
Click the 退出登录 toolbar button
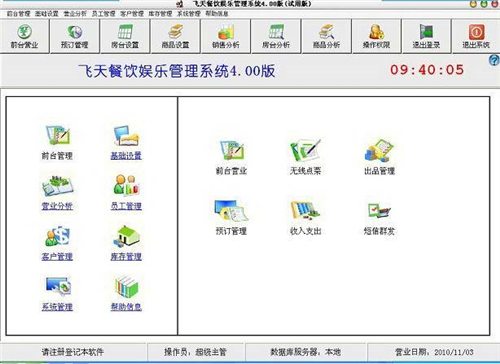(x=426, y=36)
